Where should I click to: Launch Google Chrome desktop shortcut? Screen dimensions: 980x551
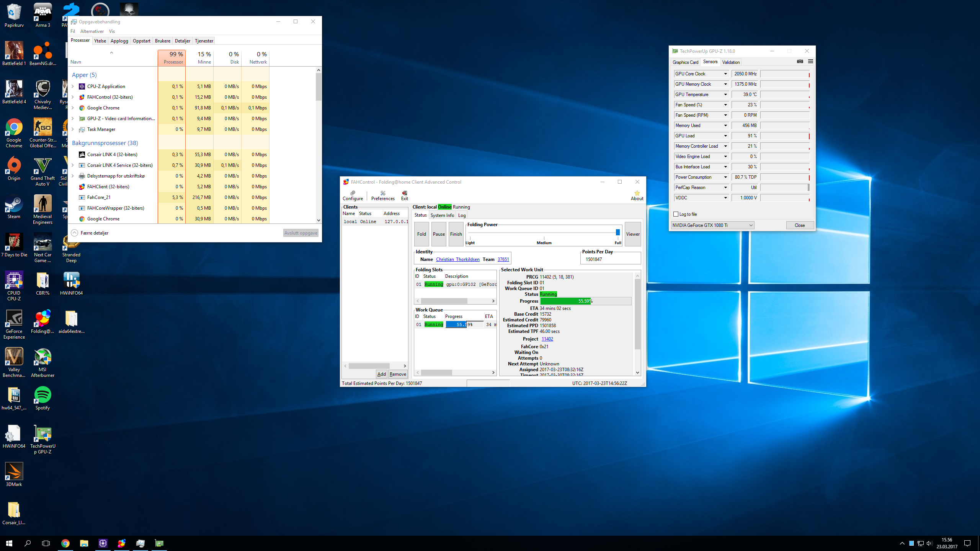pos(14,133)
